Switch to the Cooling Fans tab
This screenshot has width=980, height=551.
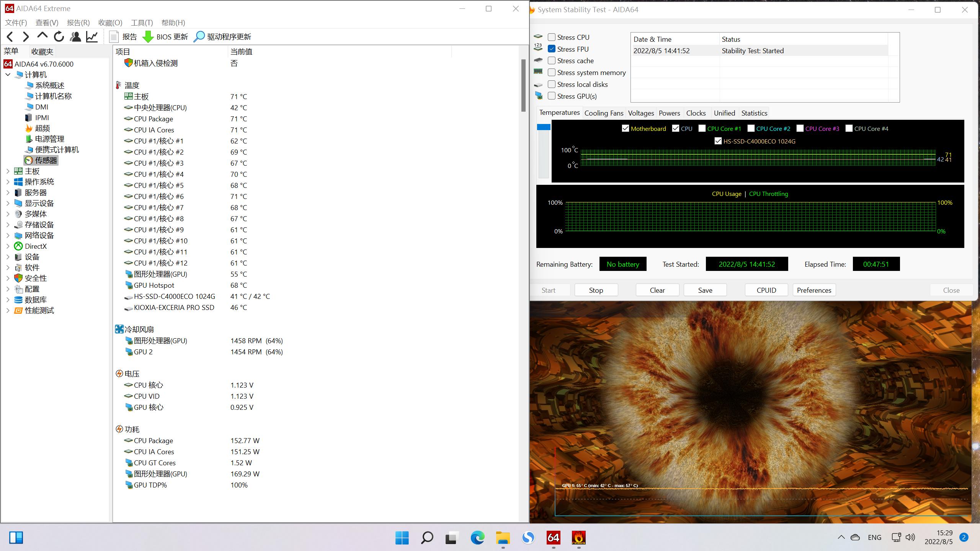coord(604,113)
